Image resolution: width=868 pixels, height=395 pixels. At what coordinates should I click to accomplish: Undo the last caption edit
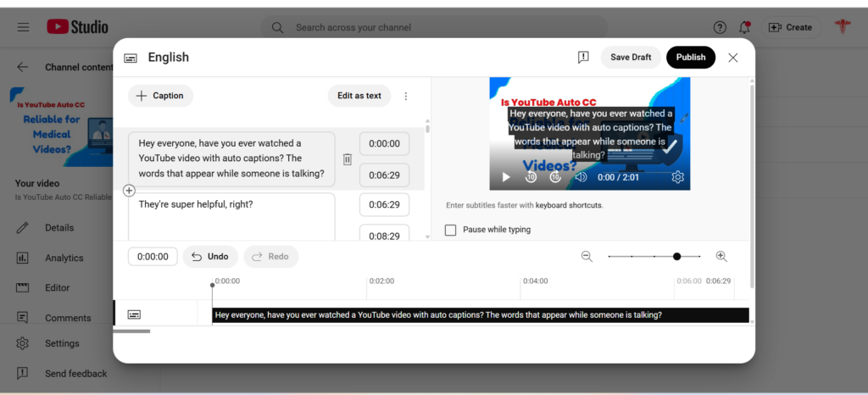210,257
